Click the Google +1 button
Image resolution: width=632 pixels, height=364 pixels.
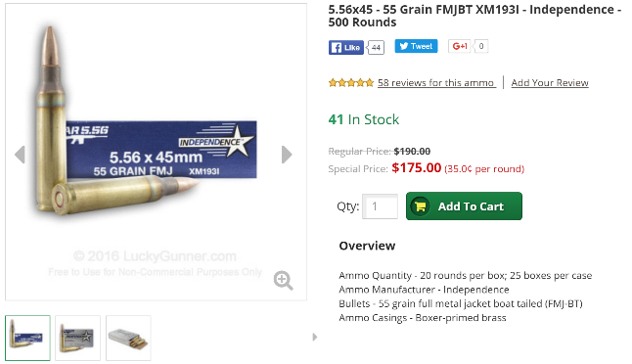[x=460, y=46]
